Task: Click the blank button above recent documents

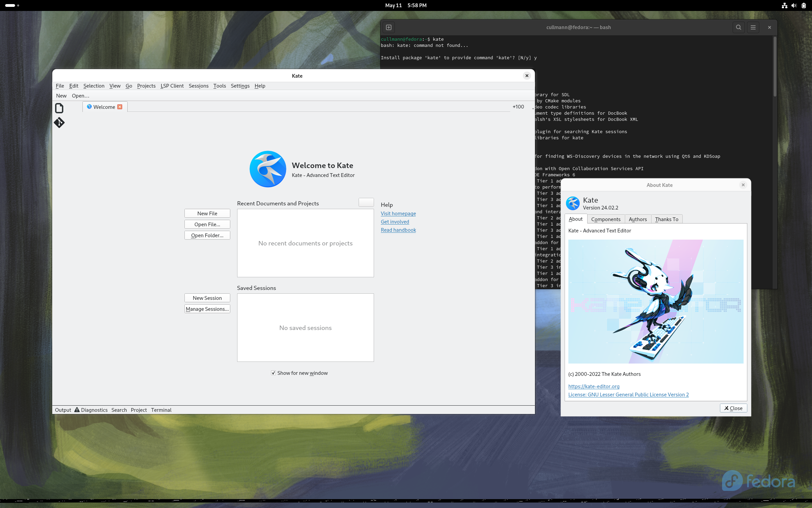Action: tap(366, 202)
